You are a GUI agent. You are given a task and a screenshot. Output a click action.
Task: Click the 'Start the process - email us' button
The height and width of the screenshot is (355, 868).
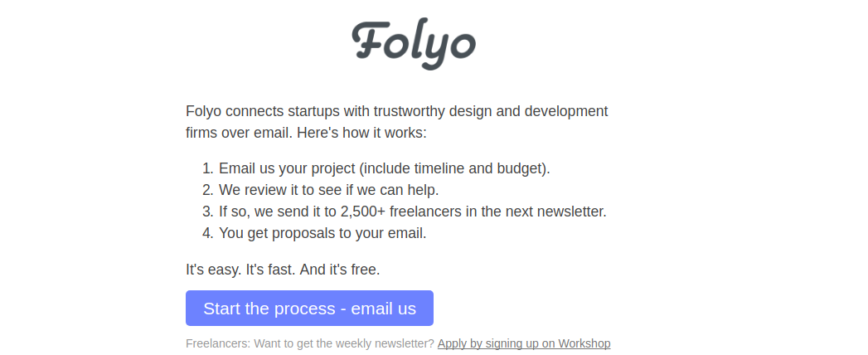pos(309,308)
